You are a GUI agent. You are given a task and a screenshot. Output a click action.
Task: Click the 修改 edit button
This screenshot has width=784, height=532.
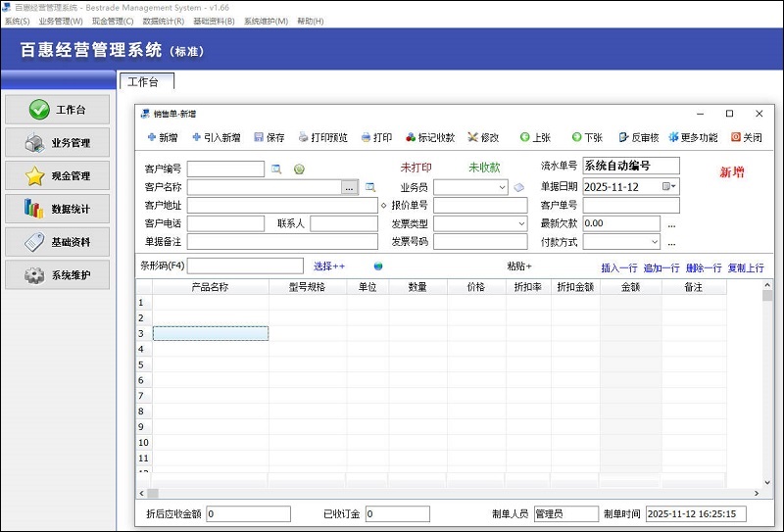tap(483, 137)
